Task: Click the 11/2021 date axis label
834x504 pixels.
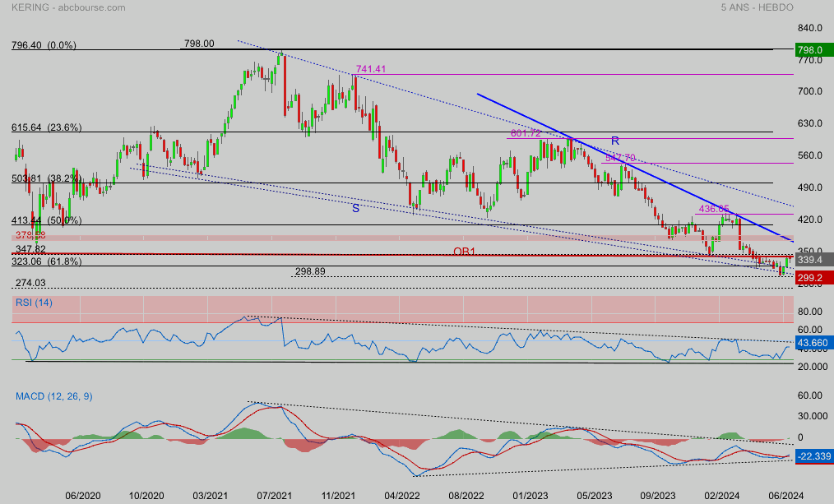Action: coord(338,496)
